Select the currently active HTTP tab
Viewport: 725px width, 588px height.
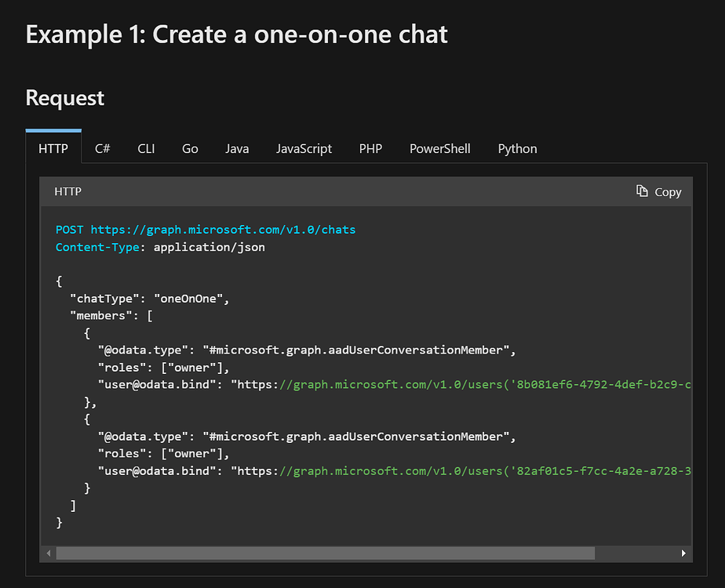(x=53, y=148)
